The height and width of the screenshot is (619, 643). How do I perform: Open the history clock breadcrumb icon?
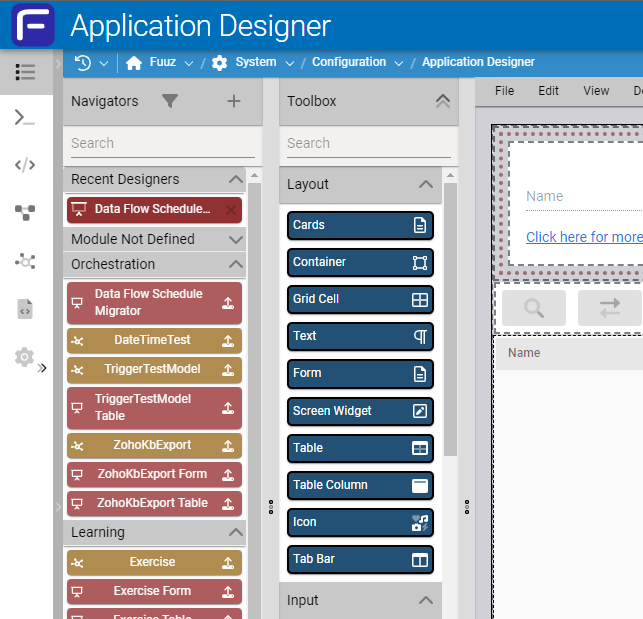84,62
